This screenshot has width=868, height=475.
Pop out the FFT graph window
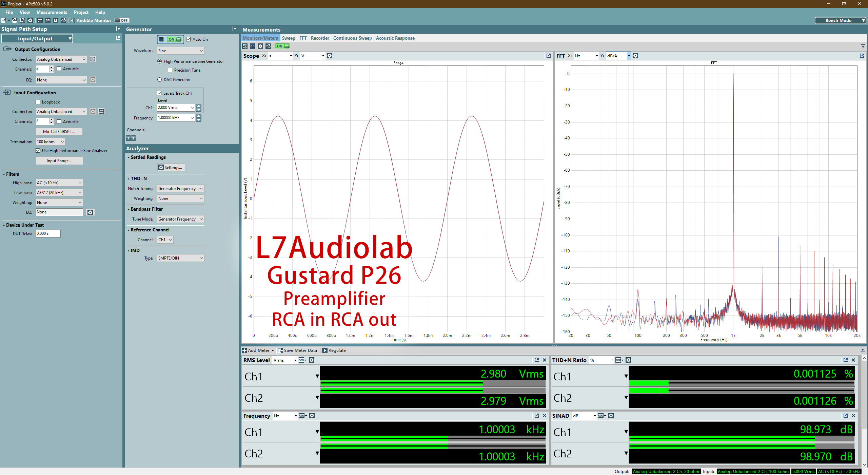862,56
